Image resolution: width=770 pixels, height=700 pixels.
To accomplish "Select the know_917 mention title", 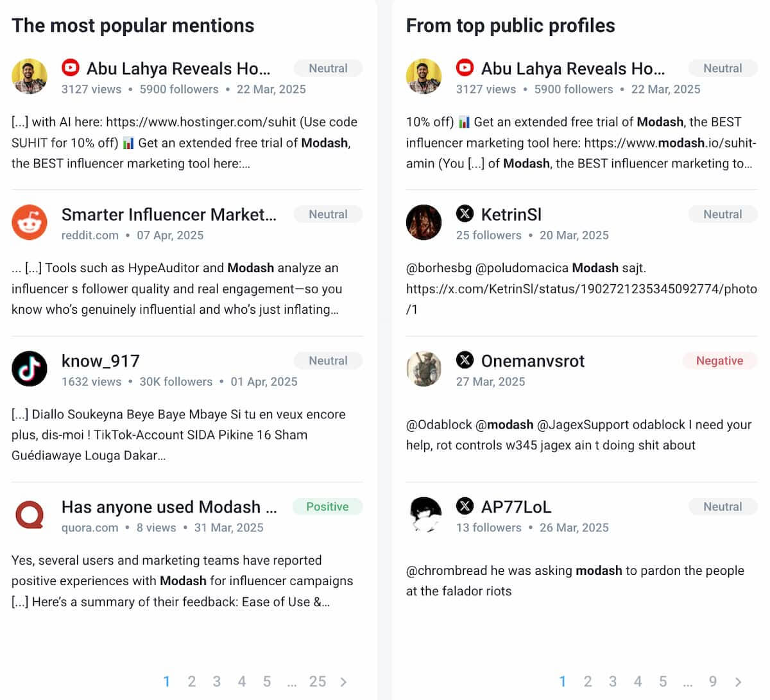I will point(101,361).
